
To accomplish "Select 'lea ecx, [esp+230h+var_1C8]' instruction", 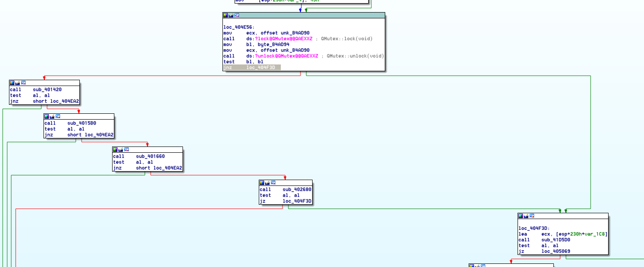I will 563,234.
